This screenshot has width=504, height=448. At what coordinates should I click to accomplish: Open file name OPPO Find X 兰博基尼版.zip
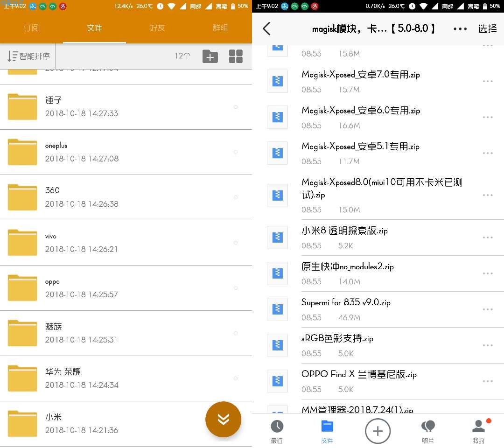coord(359,374)
